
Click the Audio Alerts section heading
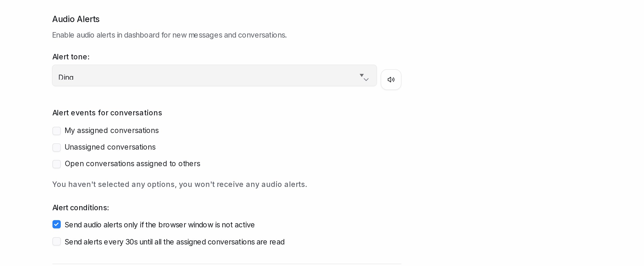point(76,19)
